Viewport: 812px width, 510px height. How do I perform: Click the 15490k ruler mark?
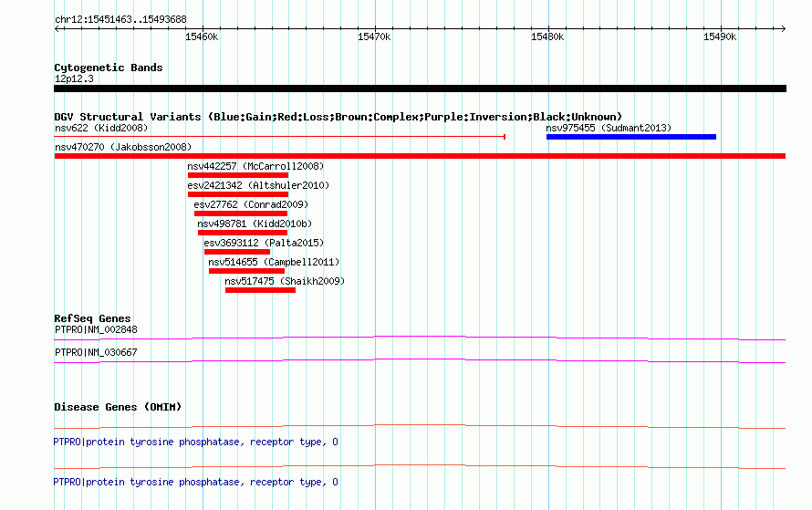pyautogui.click(x=720, y=36)
